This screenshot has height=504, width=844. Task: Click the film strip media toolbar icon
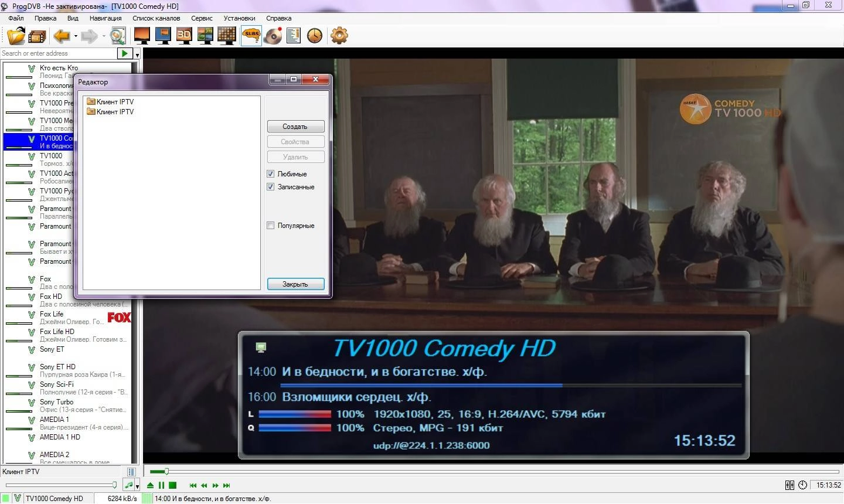coord(37,36)
